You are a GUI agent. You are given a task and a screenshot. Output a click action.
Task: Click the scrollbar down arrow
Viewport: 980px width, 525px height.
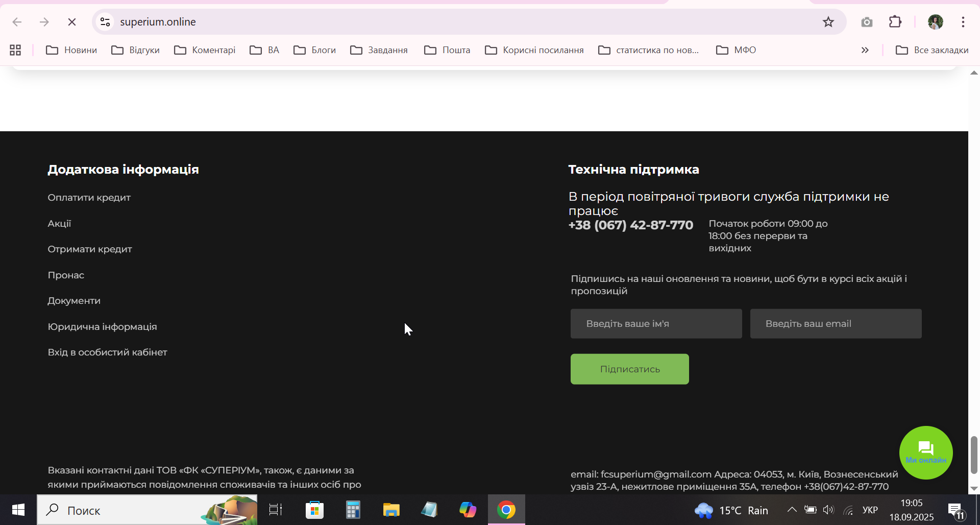point(974,489)
